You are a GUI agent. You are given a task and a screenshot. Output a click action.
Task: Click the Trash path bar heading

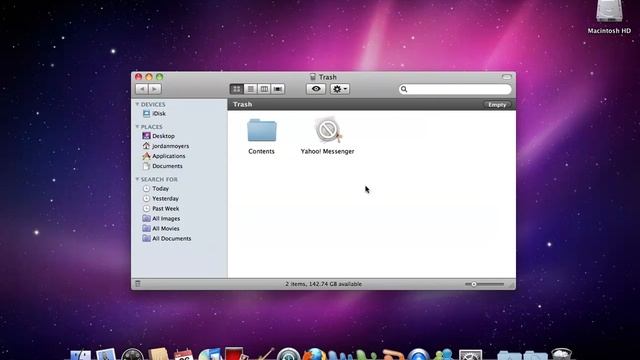click(242, 104)
